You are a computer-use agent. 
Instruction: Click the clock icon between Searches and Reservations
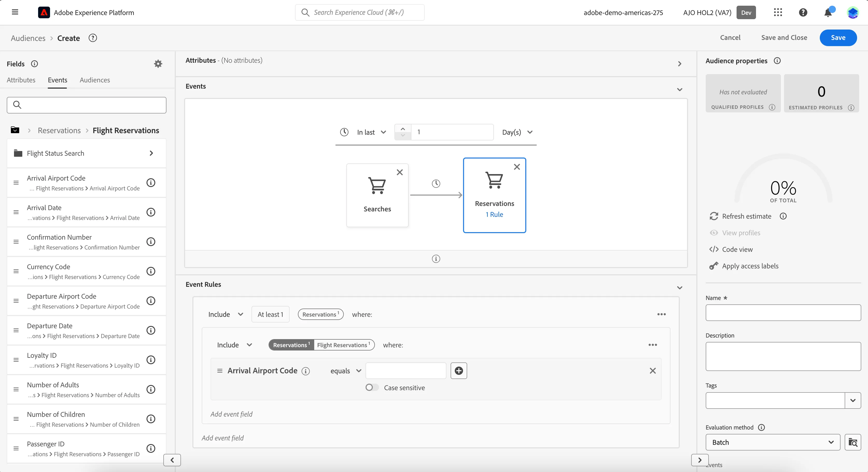pyautogui.click(x=436, y=183)
